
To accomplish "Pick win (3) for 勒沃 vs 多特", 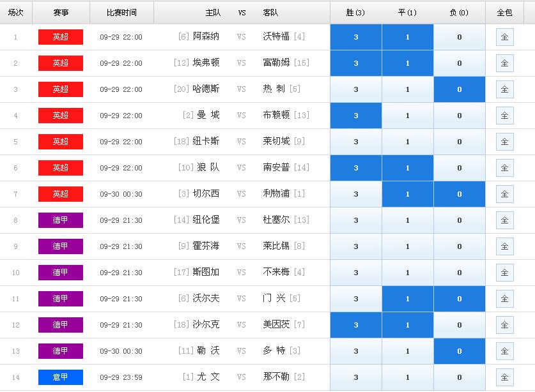I will click(356, 351).
